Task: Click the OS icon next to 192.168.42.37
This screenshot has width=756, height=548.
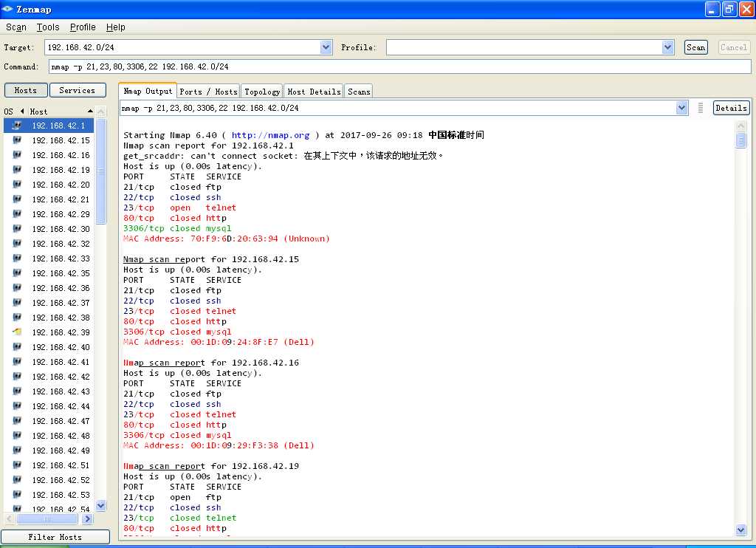Action: (17, 303)
